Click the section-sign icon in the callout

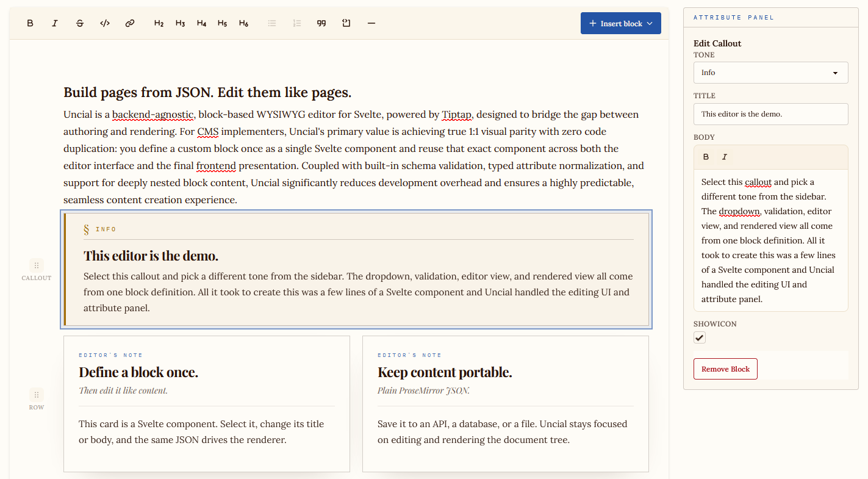87,229
